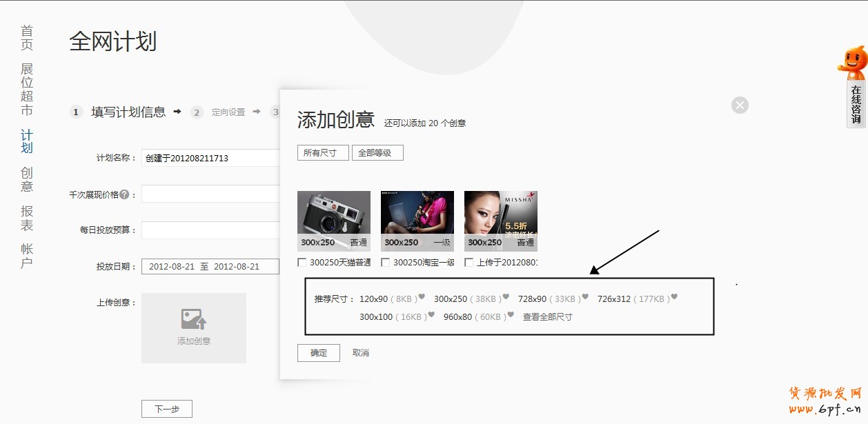Open the 投放日期 date range picker

(x=210, y=267)
